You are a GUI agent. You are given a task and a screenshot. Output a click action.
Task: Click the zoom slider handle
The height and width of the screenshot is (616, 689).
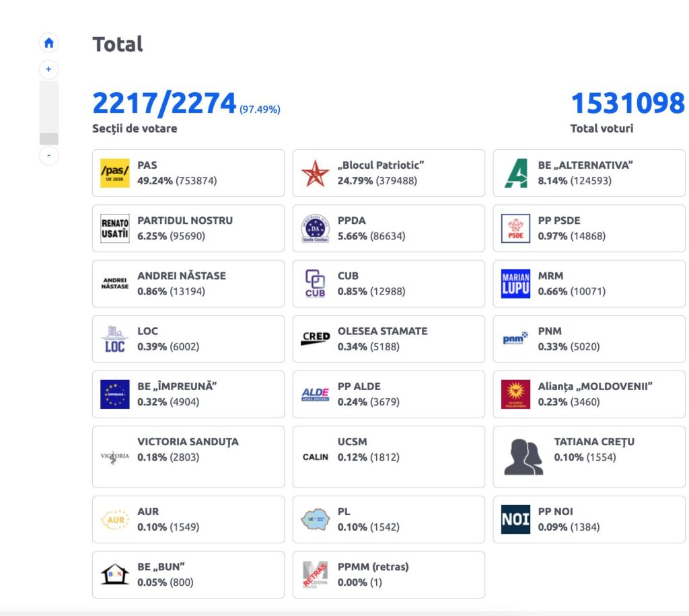coord(48,139)
